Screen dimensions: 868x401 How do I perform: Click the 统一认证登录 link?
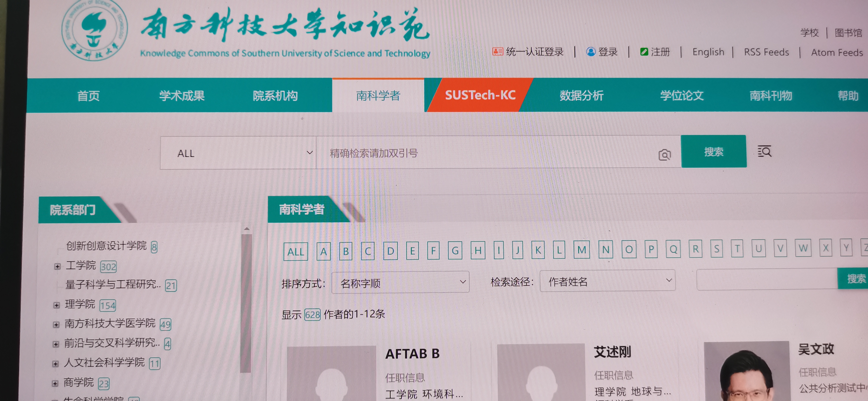(x=534, y=52)
